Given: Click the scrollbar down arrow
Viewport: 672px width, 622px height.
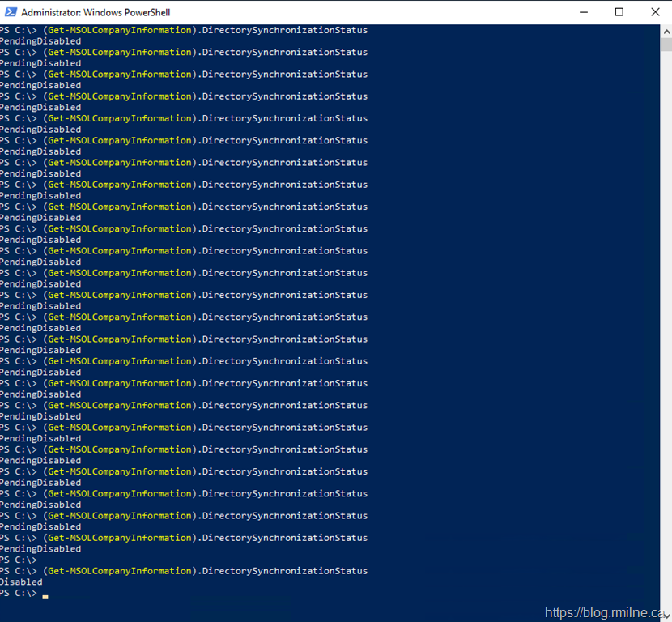Looking at the screenshot, I should [x=666, y=616].
